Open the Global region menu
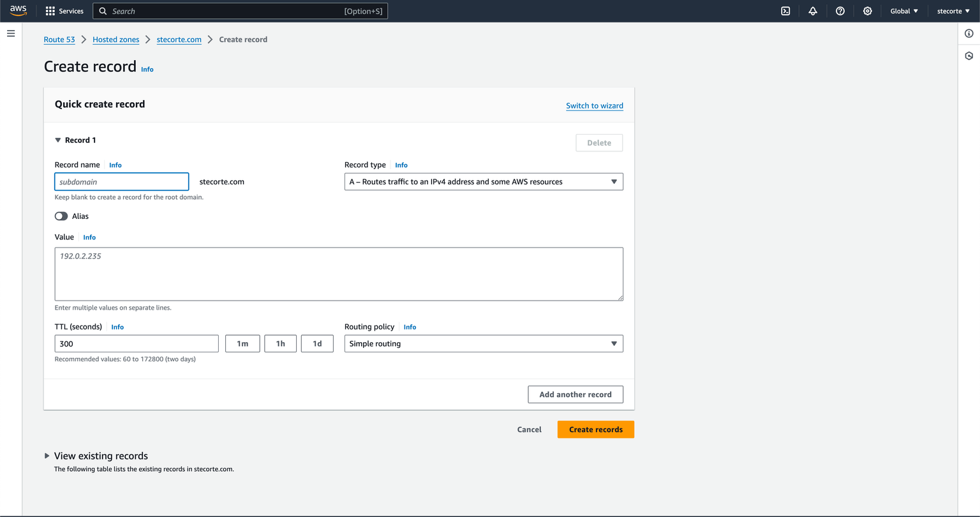 [x=904, y=11]
